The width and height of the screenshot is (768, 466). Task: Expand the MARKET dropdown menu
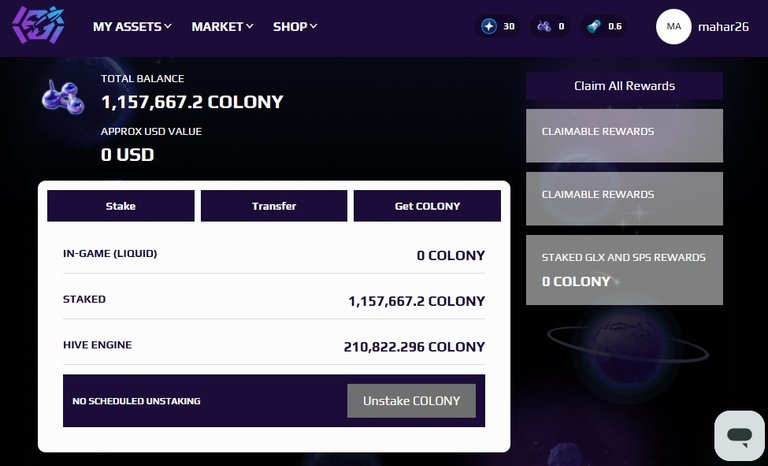(x=222, y=26)
